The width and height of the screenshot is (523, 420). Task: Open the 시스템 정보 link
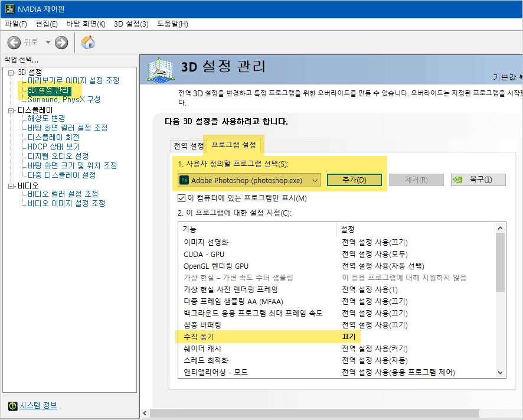(x=38, y=406)
